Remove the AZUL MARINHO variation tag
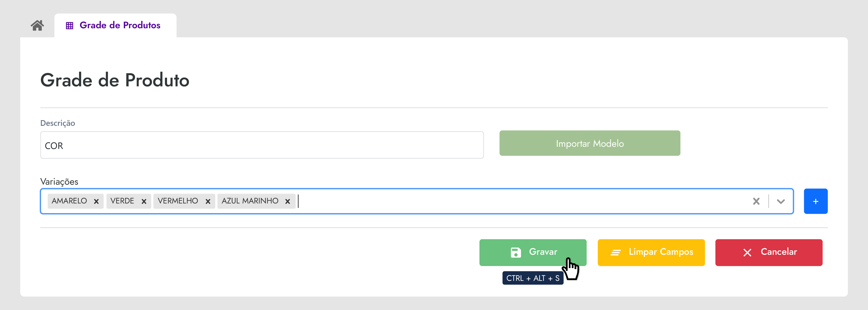The width and height of the screenshot is (868, 310). pos(287,201)
